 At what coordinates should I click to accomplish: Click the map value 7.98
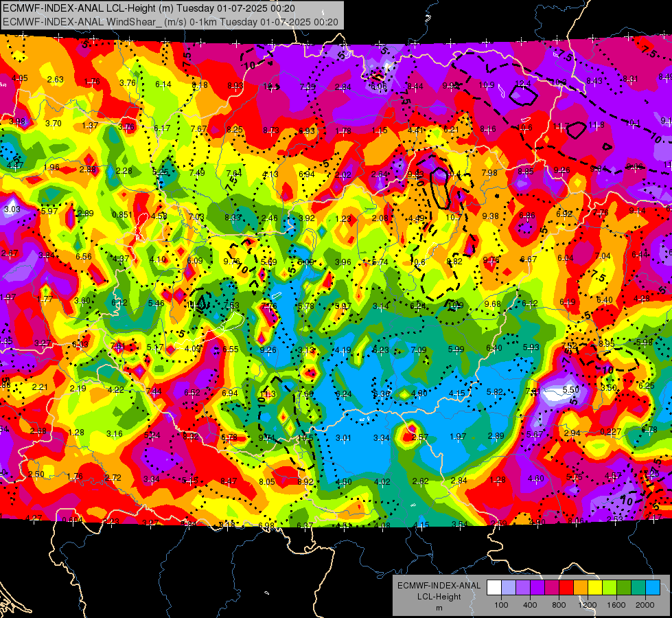pyautogui.click(x=489, y=172)
